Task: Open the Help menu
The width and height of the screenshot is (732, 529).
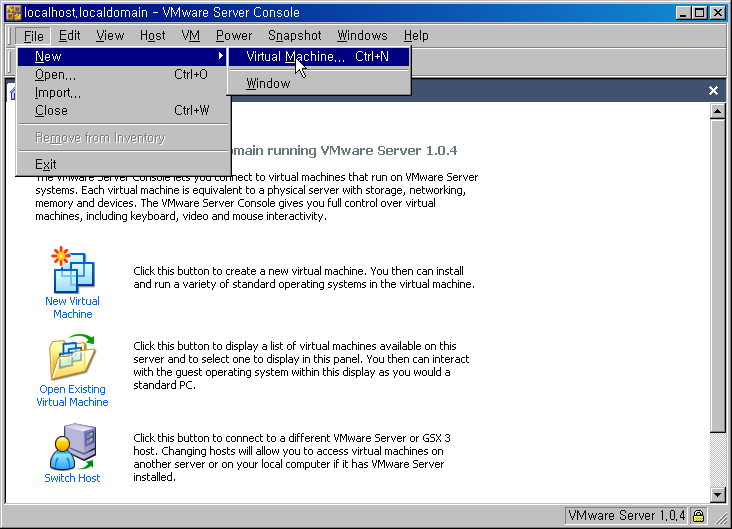Action: [x=416, y=35]
